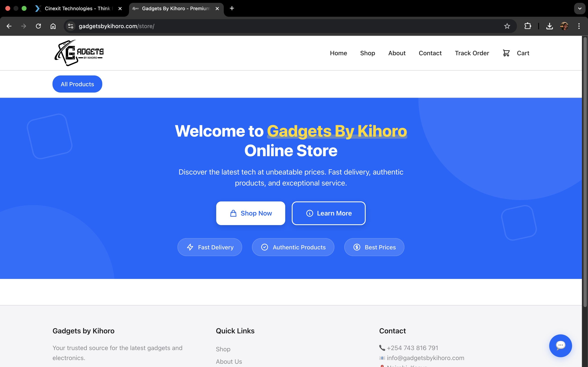Go to browser home page

pos(53,26)
